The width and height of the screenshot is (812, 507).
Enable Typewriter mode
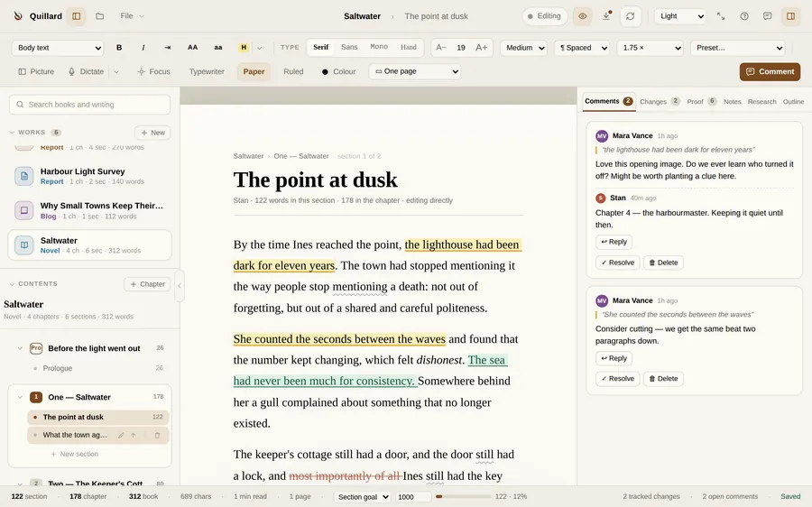click(207, 71)
